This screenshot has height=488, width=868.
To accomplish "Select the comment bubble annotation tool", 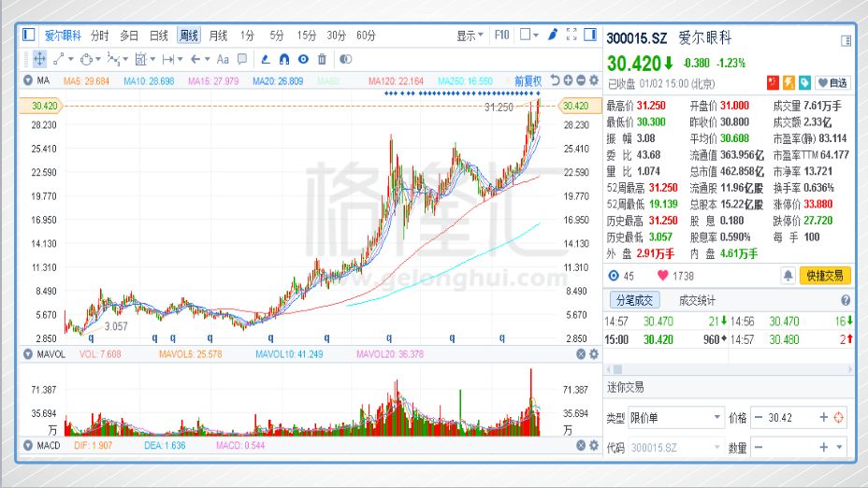I will pos(242,59).
